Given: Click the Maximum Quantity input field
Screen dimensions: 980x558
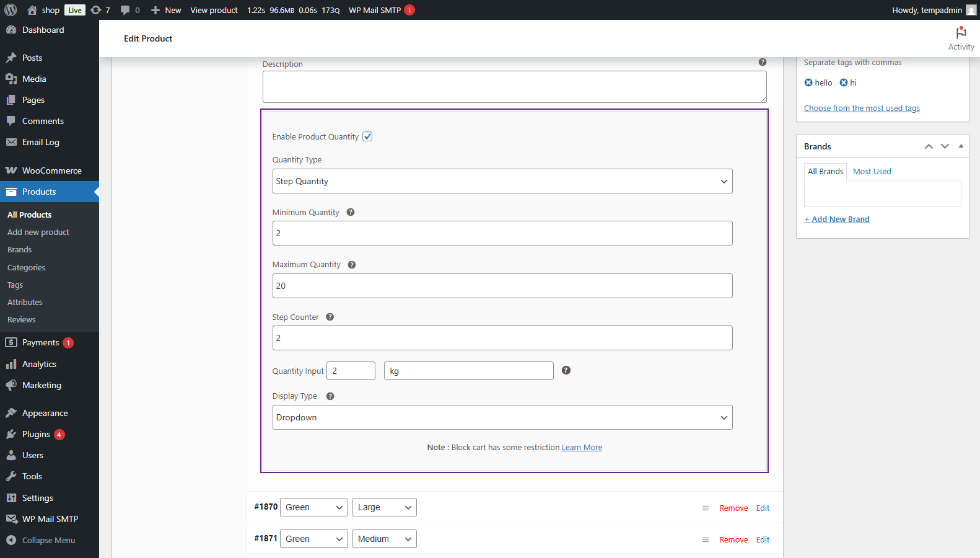Looking at the screenshot, I should [502, 286].
